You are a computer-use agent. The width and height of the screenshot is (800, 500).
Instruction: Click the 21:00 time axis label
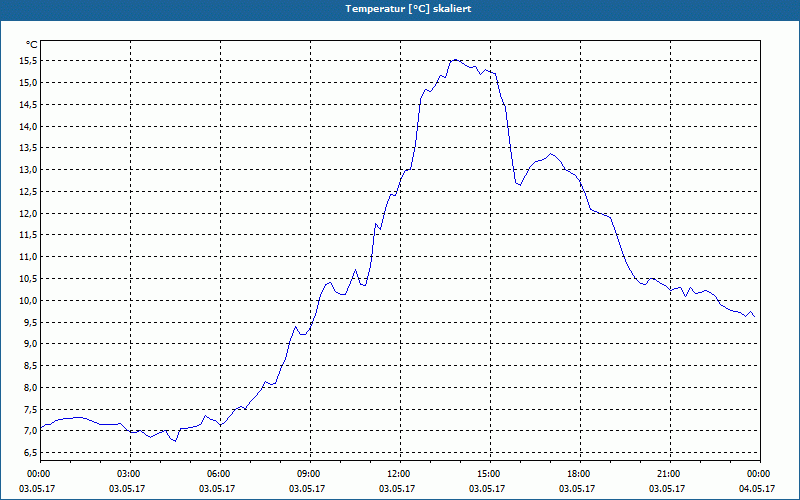click(670, 474)
